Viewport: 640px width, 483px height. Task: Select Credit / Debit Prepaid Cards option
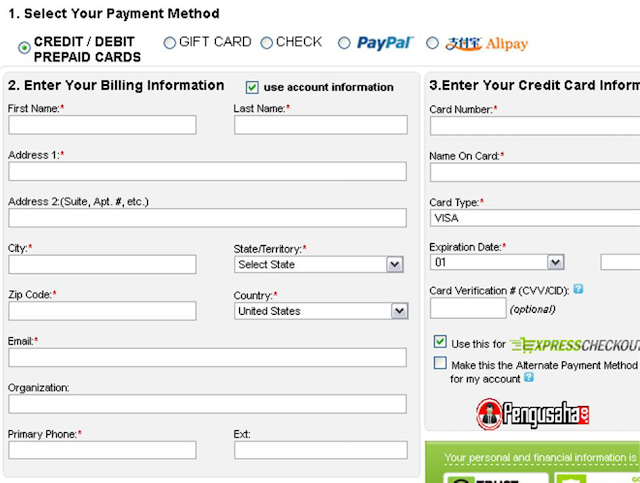click(24, 48)
